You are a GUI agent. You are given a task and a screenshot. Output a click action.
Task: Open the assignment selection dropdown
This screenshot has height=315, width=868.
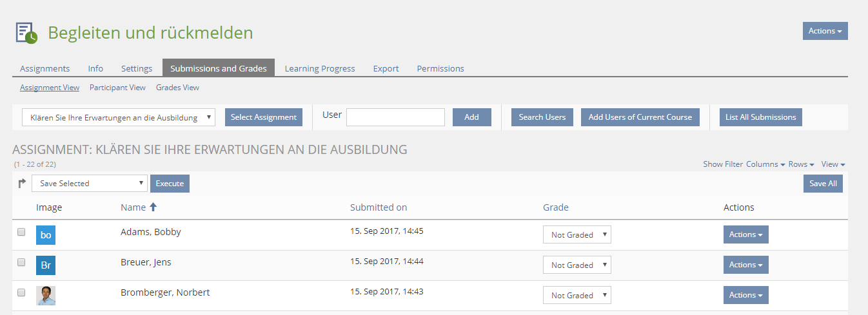click(x=119, y=117)
